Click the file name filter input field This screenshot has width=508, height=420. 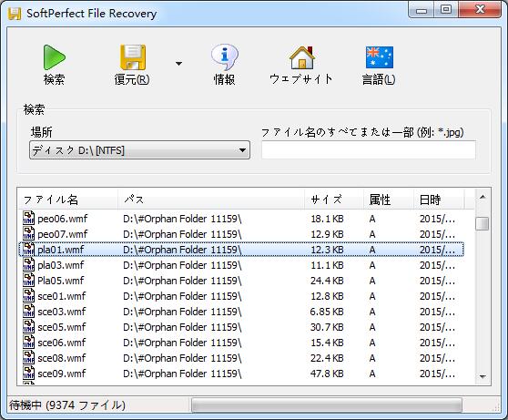click(369, 149)
